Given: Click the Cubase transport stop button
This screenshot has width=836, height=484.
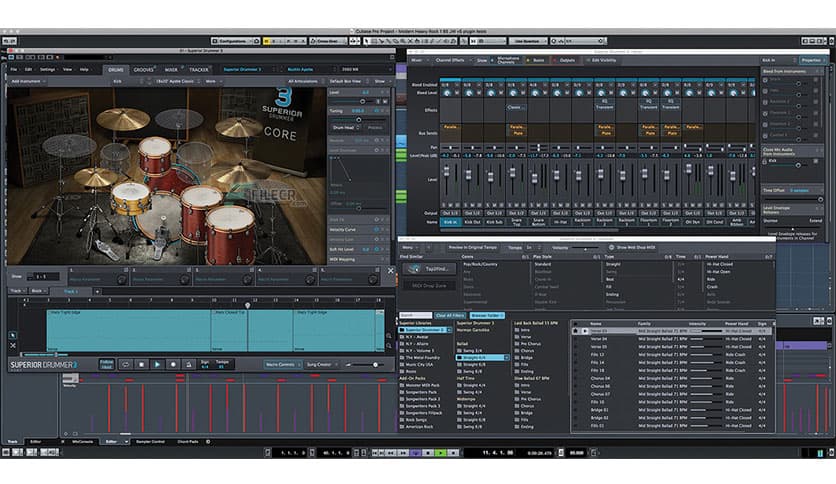Looking at the screenshot, I should pyautogui.click(x=428, y=453).
